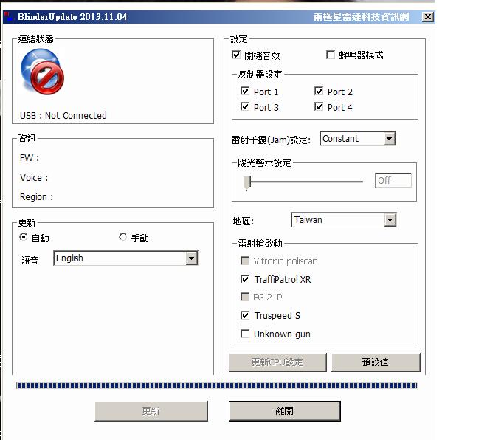Uncheck Port 2 checkbox
504x440 pixels.
pos(319,92)
